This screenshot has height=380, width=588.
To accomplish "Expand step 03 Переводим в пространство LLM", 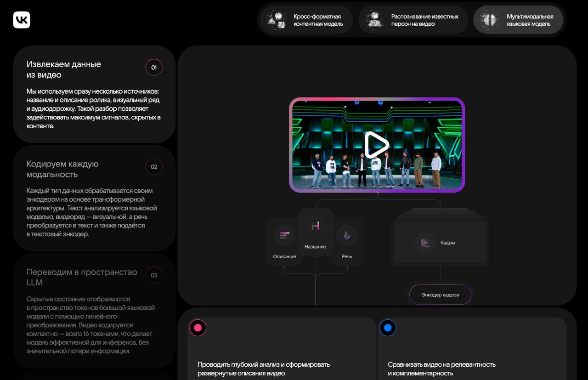I will (x=82, y=277).
